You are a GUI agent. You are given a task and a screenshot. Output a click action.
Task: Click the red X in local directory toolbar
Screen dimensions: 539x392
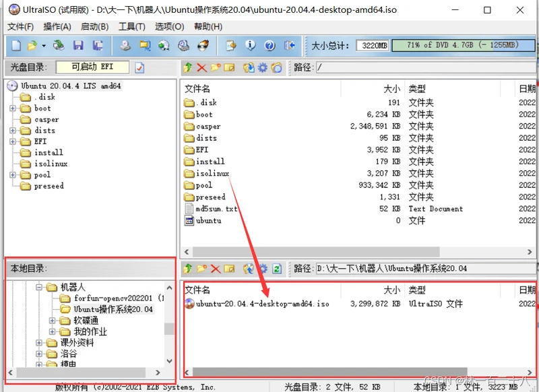pos(216,268)
